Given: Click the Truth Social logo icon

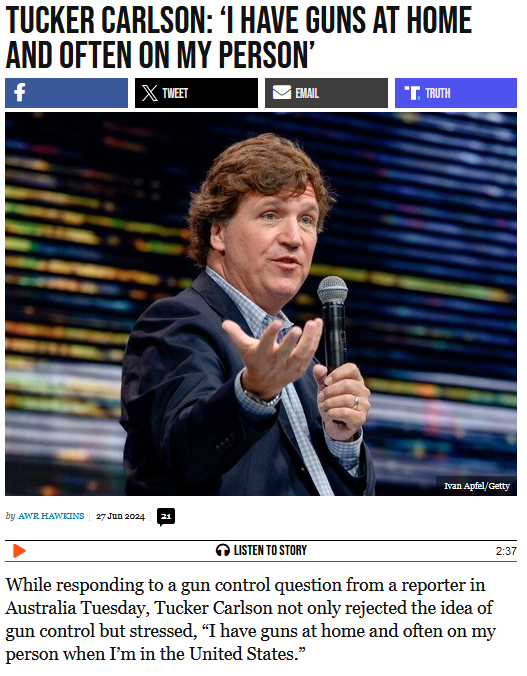Looking at the screenshot, I should (412, 93).
